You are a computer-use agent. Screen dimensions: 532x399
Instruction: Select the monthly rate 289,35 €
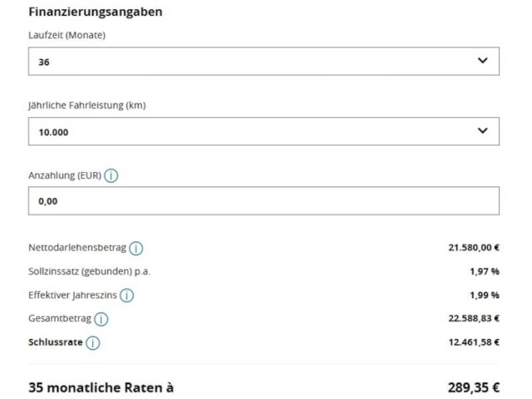[474, 387]
